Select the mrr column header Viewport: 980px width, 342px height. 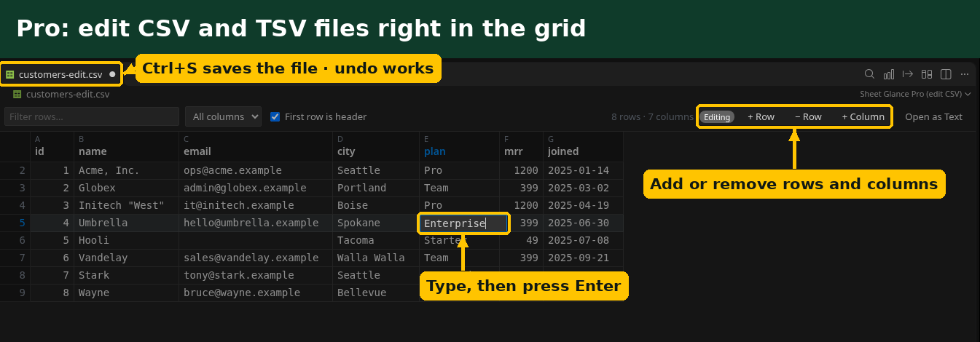pos(521,146)
